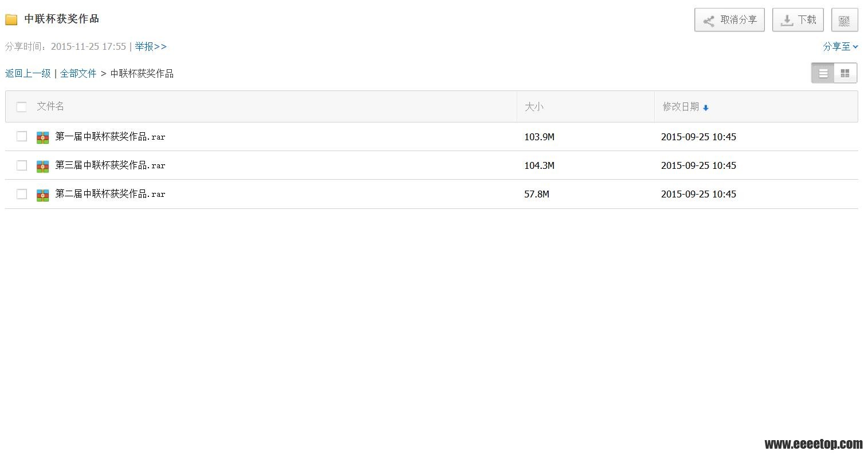Toggle the select-all checkbox in header
This screenshot has width=868, height=455.
click(x=22, y=107)
